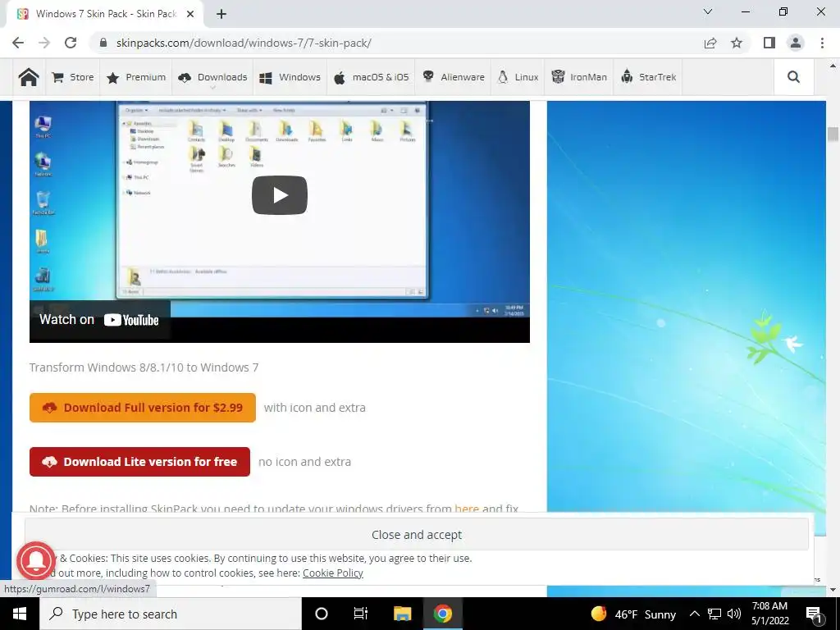Open the tab search chevron
Image resolution: width=840 pixels, height=630 pixels.
click(708, 11)
